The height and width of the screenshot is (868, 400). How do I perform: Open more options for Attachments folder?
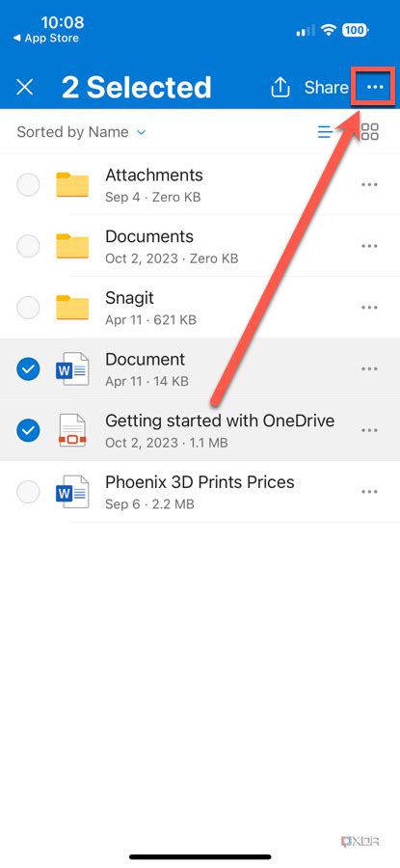coord(369,184)
